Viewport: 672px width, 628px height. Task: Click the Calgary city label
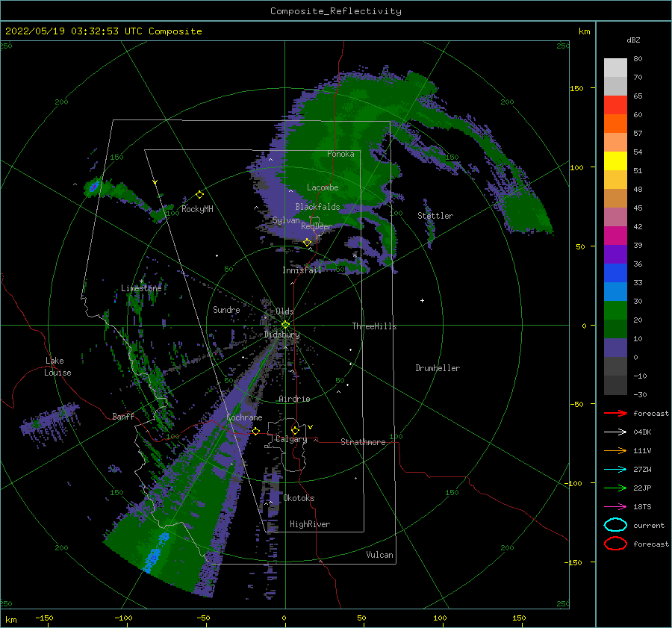tap(291, 439)
